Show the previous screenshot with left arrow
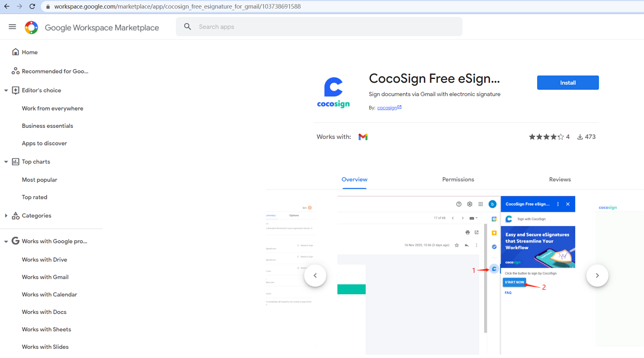644x358 pixels. (315, 275)
